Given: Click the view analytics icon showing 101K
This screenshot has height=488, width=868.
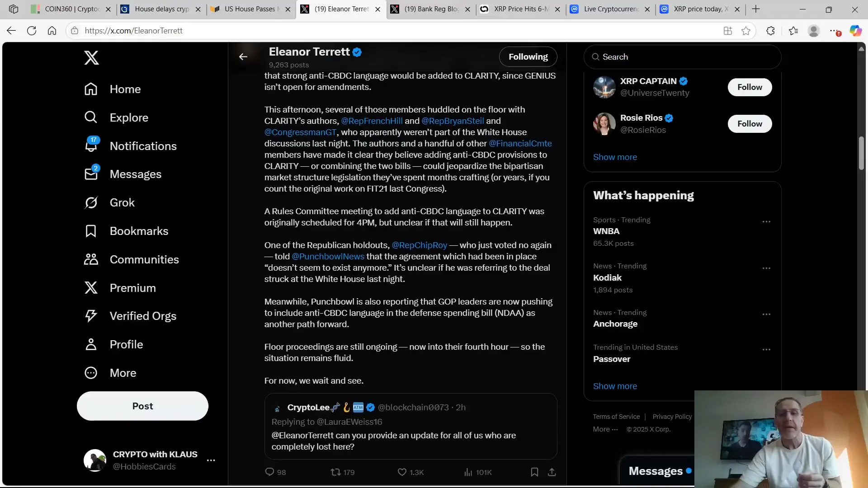Looking at the screenshot, I should [468, 472].
